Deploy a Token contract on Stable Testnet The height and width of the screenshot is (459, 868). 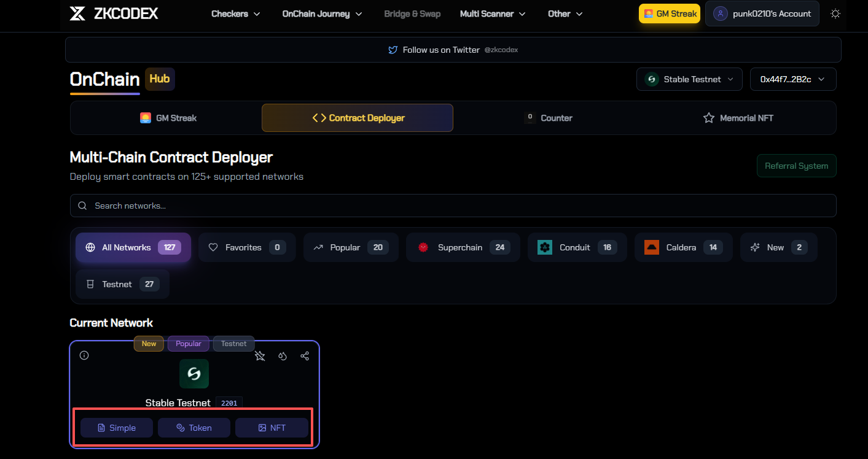tap(194, 428)
